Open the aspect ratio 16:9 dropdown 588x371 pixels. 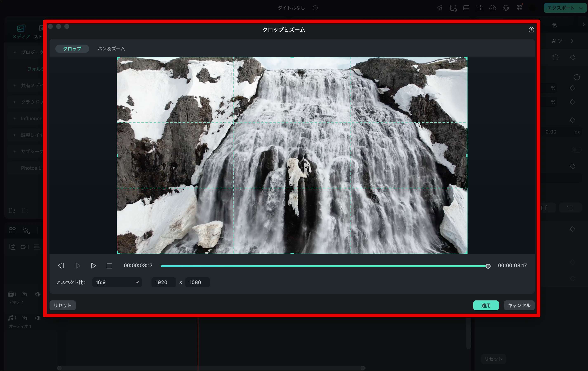click(117, 282)
